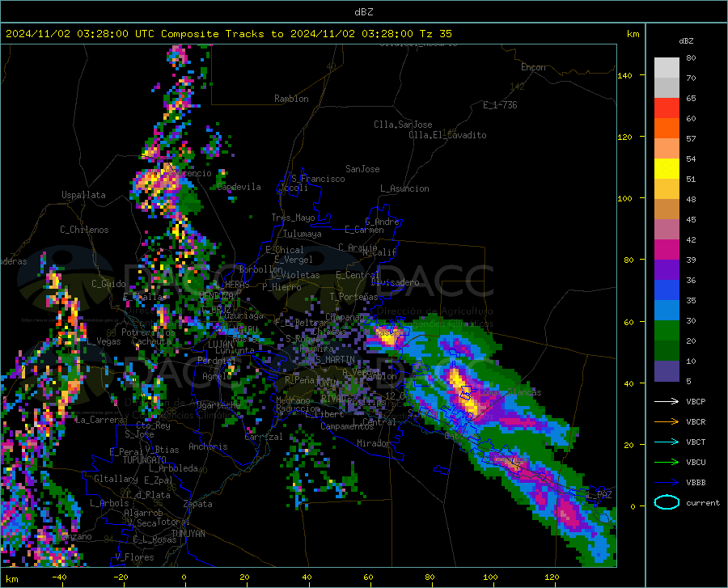The width and height of the screenshot is (728, 588).
Task: Click the 'C_Chilenos' map label
Action: (x=84, y=230)
